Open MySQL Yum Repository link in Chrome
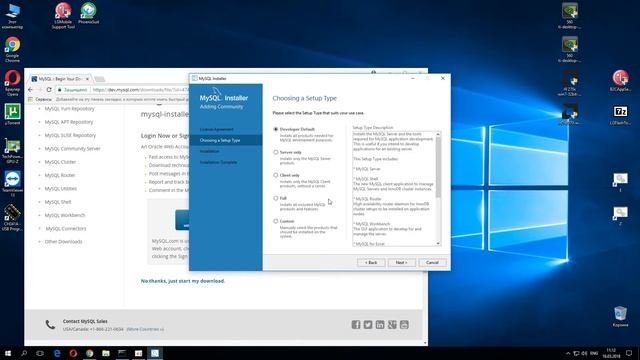The image size is (640, 360). tap(69, 109)
